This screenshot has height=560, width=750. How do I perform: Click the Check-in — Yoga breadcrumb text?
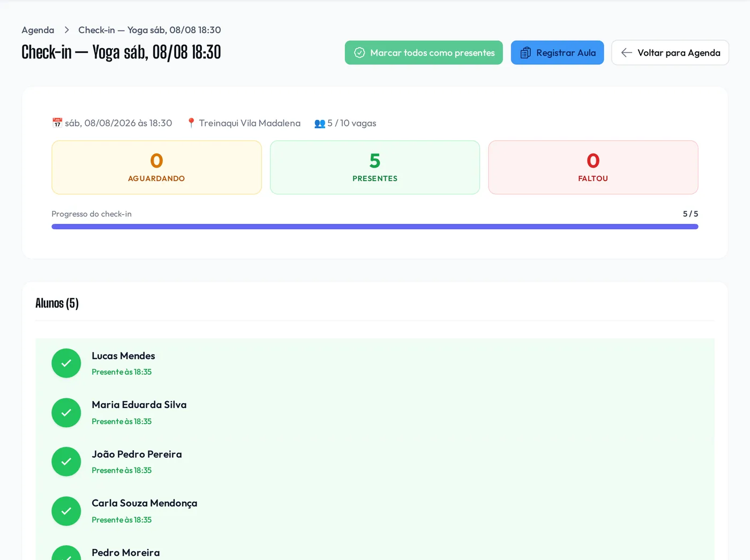[x=149, y=30]
